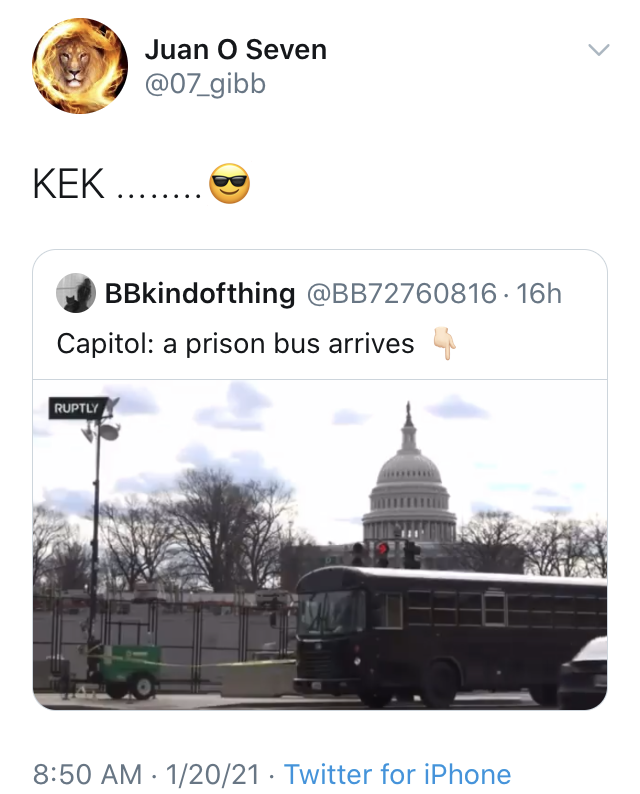
Task: Click the pointing-down hand emoji
Action: pyautogui.click(x=444, y=343)
